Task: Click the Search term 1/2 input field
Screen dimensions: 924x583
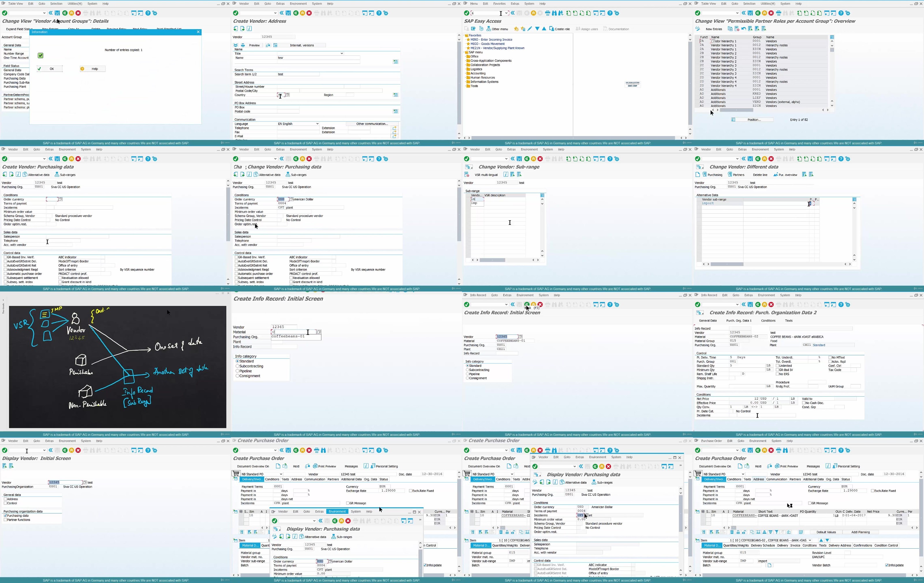Action: (298, 74)
